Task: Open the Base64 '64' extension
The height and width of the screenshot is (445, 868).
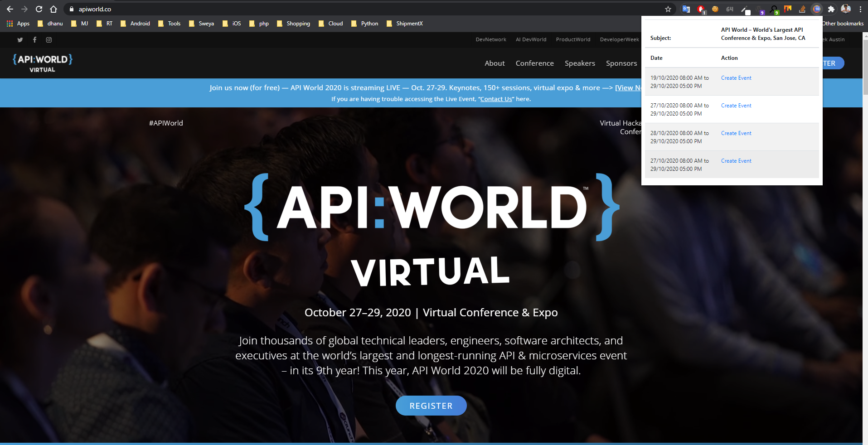Action: coord(730,9)
